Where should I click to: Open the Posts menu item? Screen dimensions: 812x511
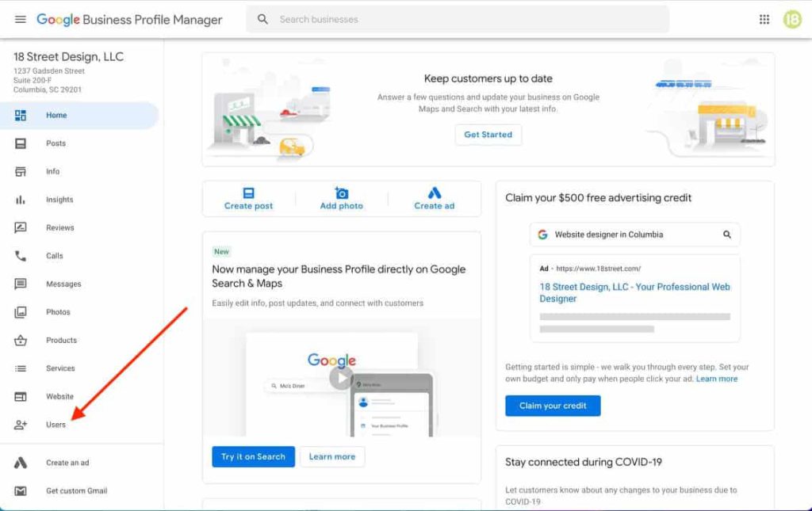click(x=79, y=143)
